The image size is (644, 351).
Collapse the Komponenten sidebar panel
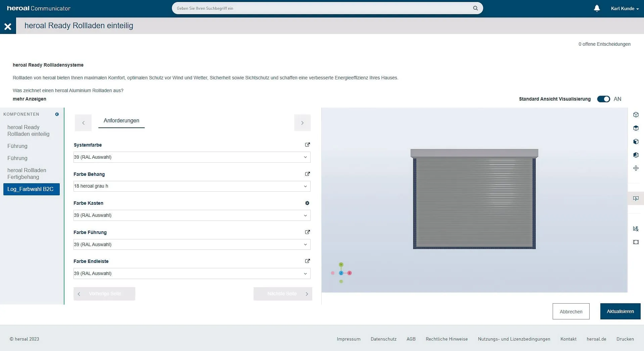pyautogui.click(x=57, y=114)
